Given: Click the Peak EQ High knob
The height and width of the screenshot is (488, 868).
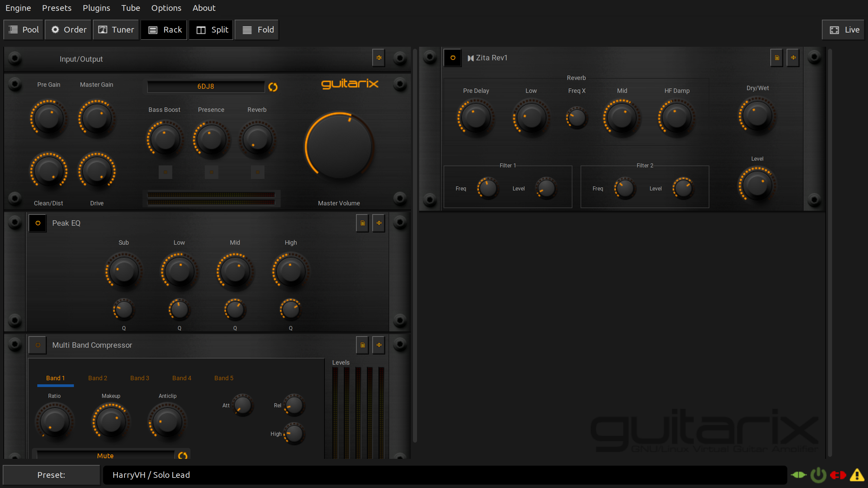Looking at the screenshot, I should 291,271.
